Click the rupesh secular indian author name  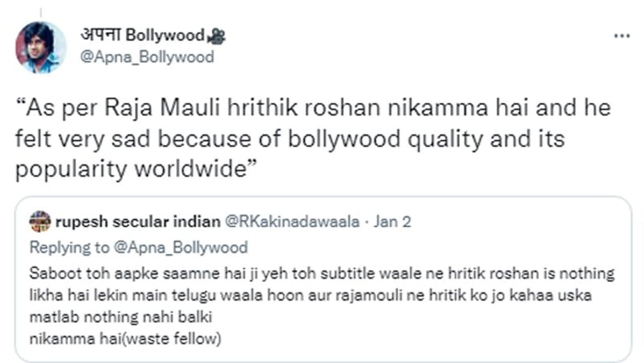[x=138, y=222]
